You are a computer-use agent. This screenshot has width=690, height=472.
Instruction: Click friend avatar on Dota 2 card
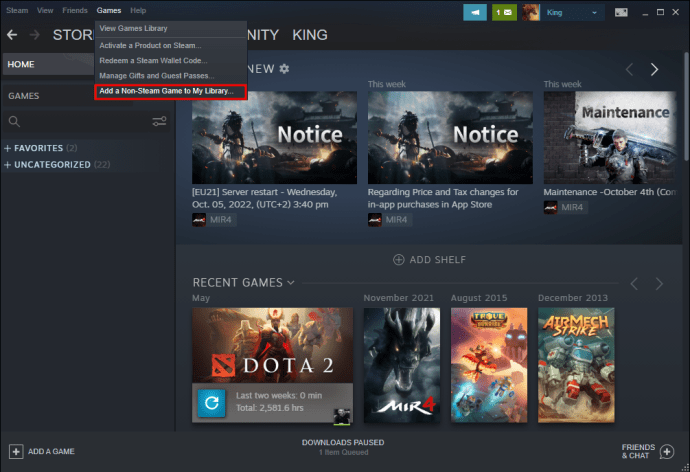click(342, 417)
